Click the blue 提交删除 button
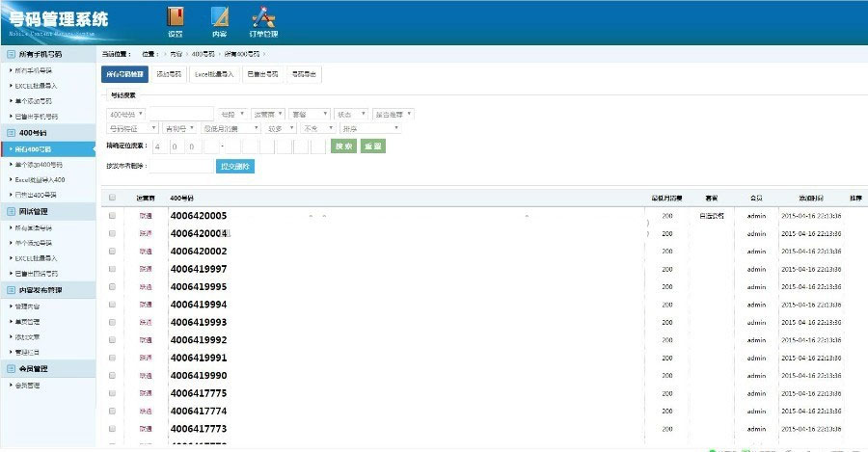Screen dimensions: 868x452 [x=234, y=167]
